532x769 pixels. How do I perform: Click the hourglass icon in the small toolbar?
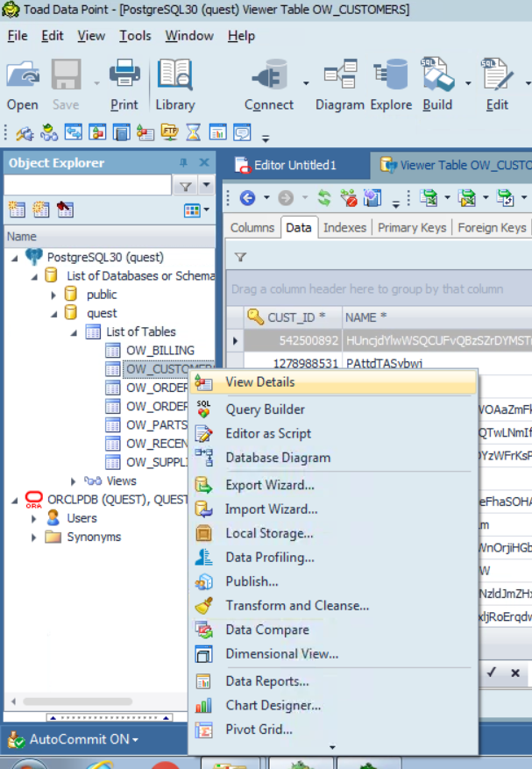coord(194,132)
